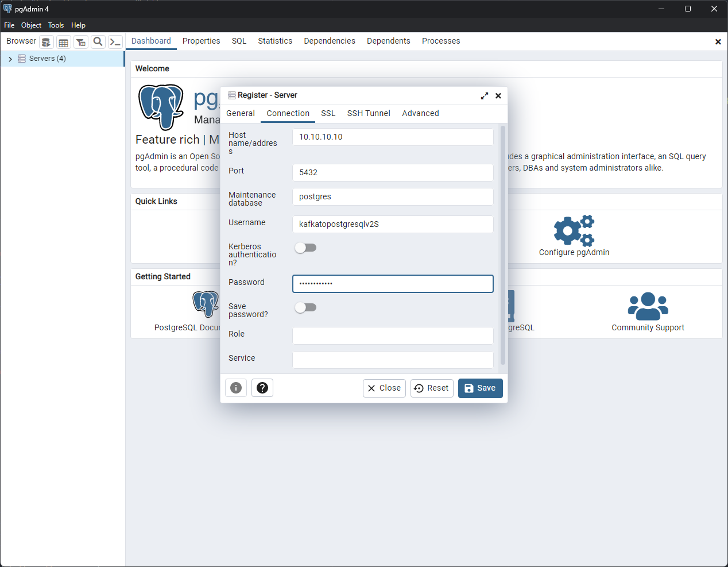Disable the Kerberos authentication switch
The width and height of the screenshot is (728, 567).
point(305,247)
